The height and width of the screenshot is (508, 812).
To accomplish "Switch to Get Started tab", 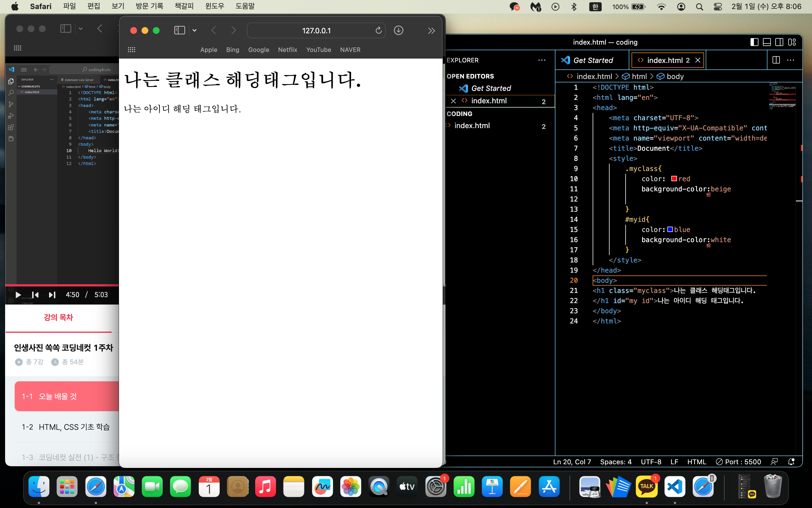I will click(x=592, y=60).
